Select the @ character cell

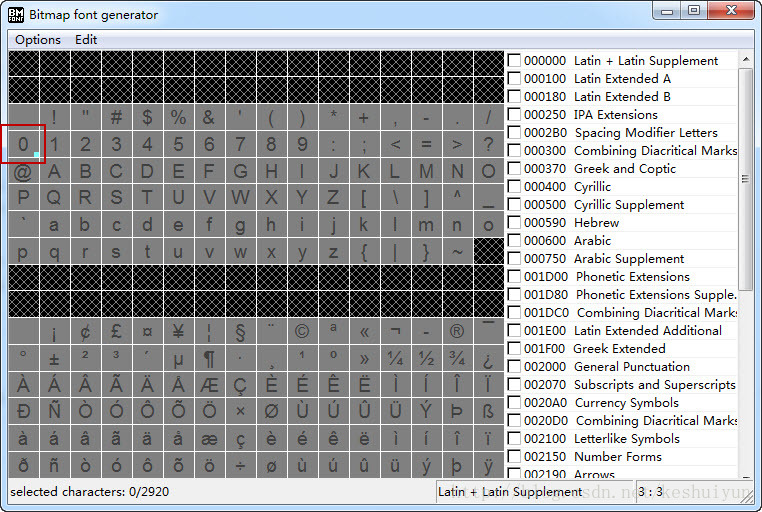pyautogui.click(x=23, y=171)
